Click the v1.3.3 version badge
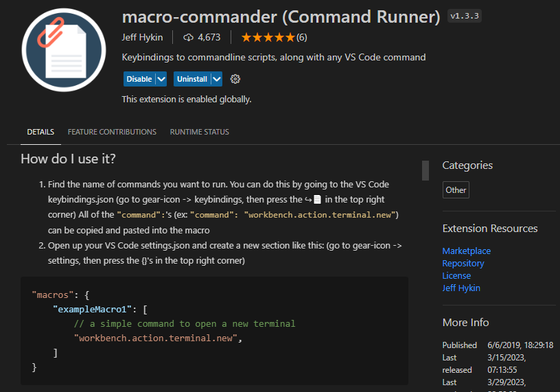Screen dimensions: 560x392 point(465,16)
